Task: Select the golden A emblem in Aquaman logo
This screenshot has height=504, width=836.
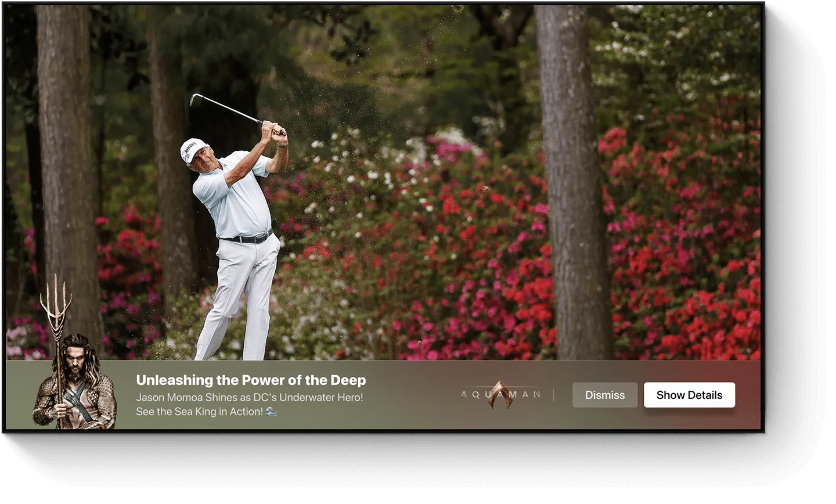Action: pos(500,394)
